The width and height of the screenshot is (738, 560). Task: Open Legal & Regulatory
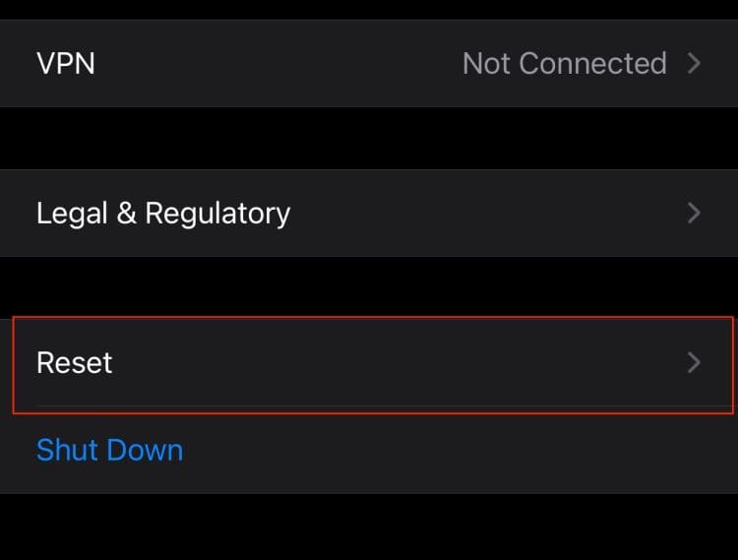click(369, 214)
